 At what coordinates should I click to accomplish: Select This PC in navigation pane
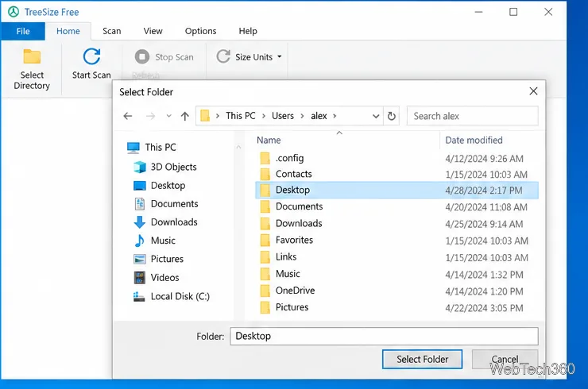(x=152, y=148)
